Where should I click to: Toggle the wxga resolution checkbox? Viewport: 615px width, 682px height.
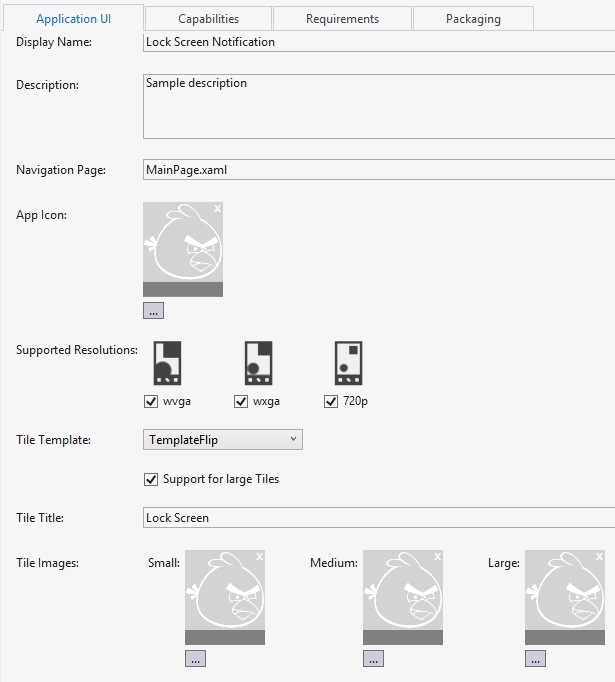pyautogui.click(x=241, y=402)
